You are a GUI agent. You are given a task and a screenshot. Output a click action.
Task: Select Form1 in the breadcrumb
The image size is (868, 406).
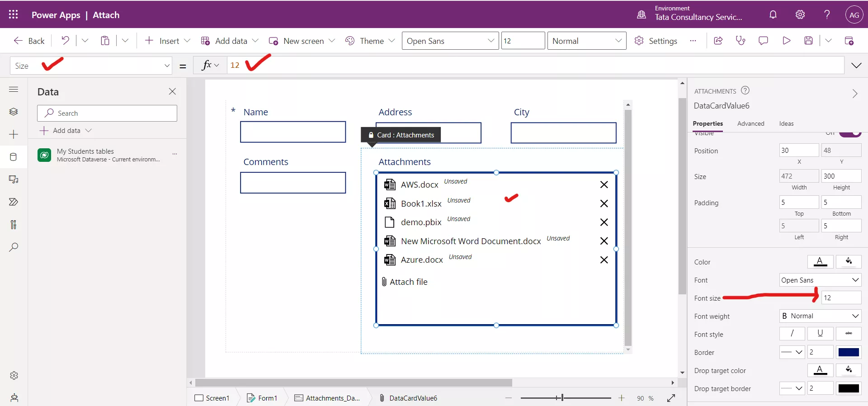pyautogui.click(x=262, y=398)
